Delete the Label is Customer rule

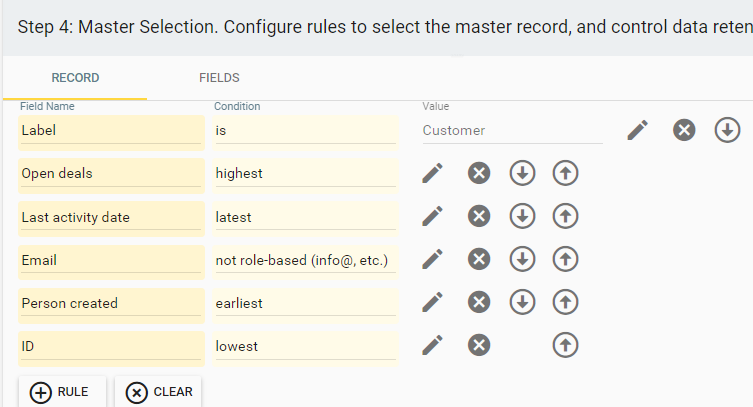tap(684, 130)
